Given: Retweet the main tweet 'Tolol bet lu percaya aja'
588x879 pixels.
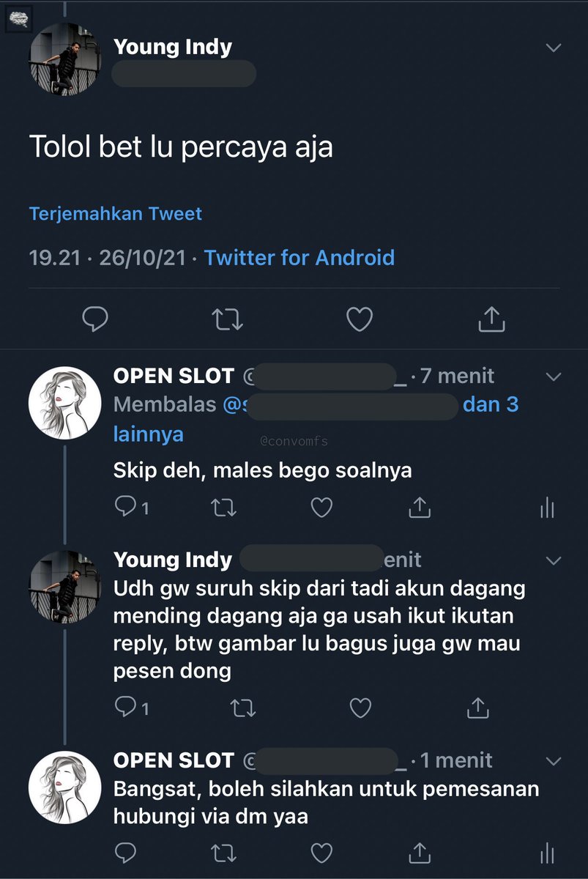Looking at the screenshot, I should point(227,319).
